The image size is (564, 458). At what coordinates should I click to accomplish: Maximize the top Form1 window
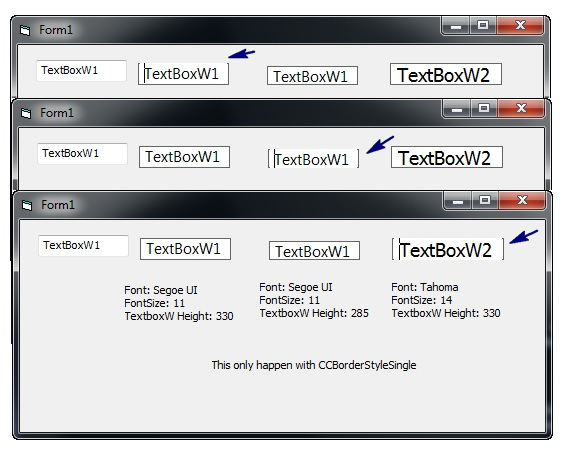click(x=483, y=26)
